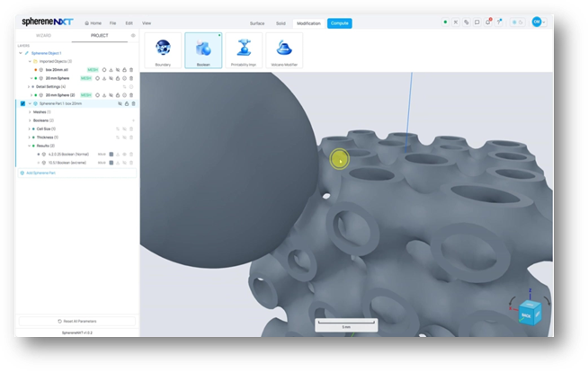The height and width of the screenshot is (372, 588).
Task: Show or hide 4.2.0.25 Boolean (Normal) result
Action: pos(124,155)
